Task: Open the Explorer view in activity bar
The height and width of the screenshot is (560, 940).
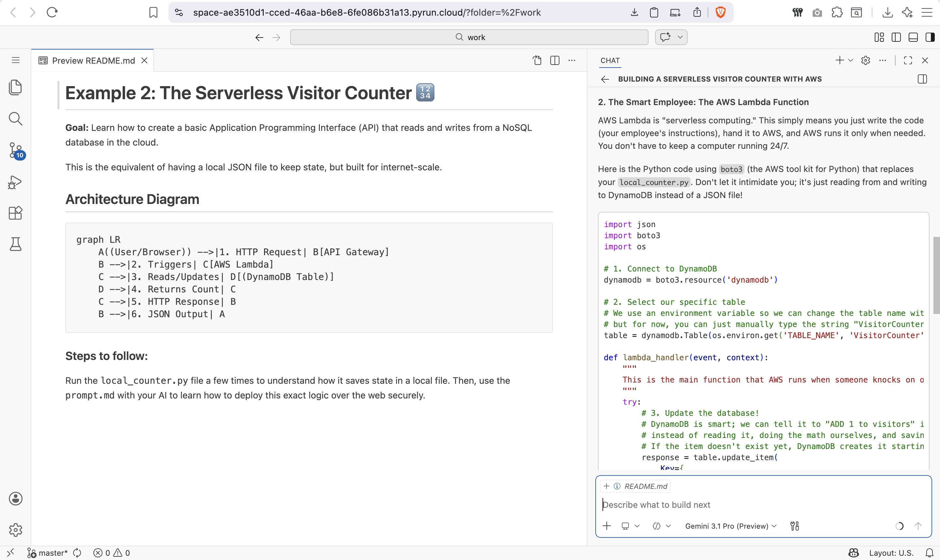Action: 15,87
